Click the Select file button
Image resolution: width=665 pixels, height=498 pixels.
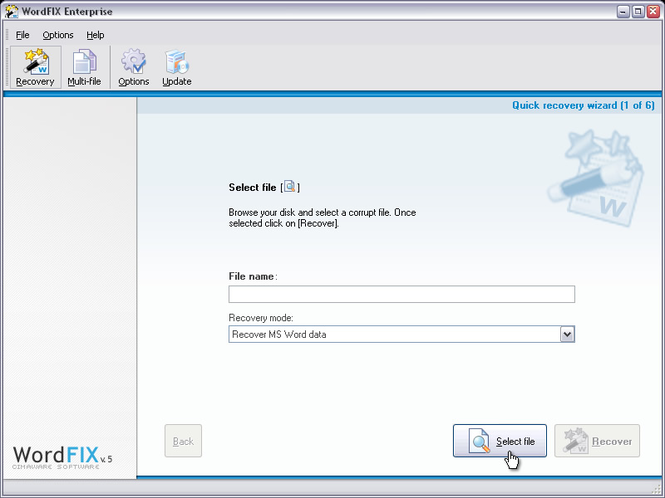[500, 441]
